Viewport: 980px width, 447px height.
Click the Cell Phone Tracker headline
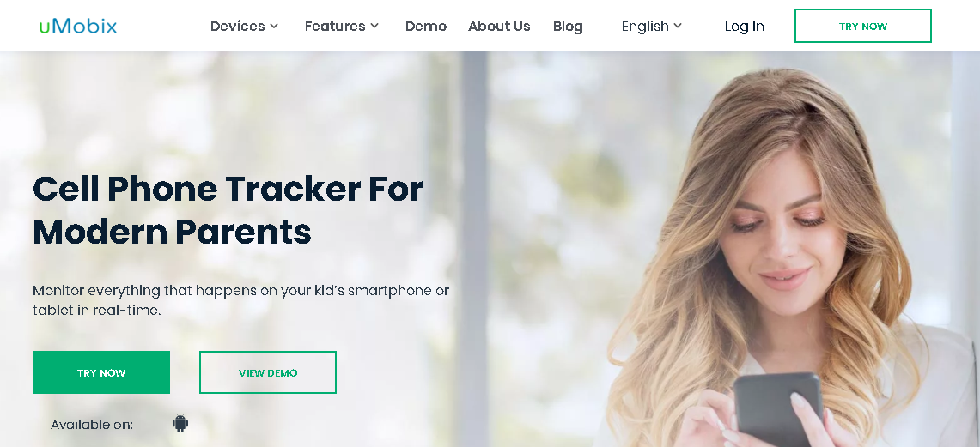pyautogui.click(x=228, y=209)
